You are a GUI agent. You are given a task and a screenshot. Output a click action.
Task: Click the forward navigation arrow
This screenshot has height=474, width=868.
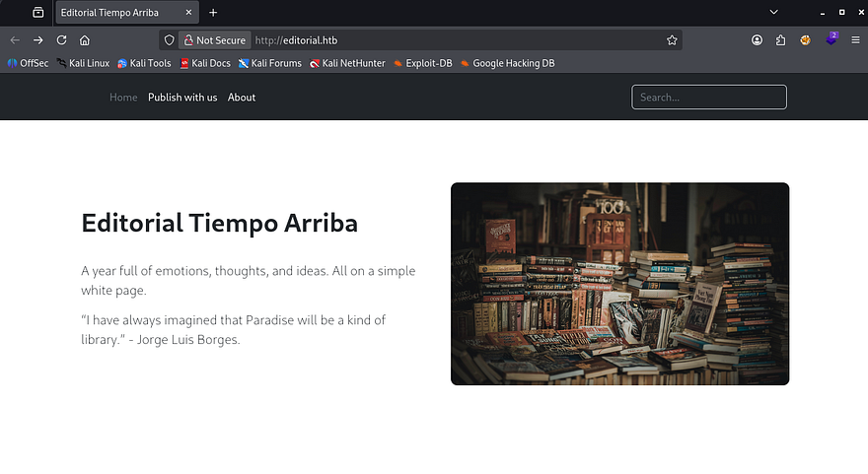click(37, 40)
